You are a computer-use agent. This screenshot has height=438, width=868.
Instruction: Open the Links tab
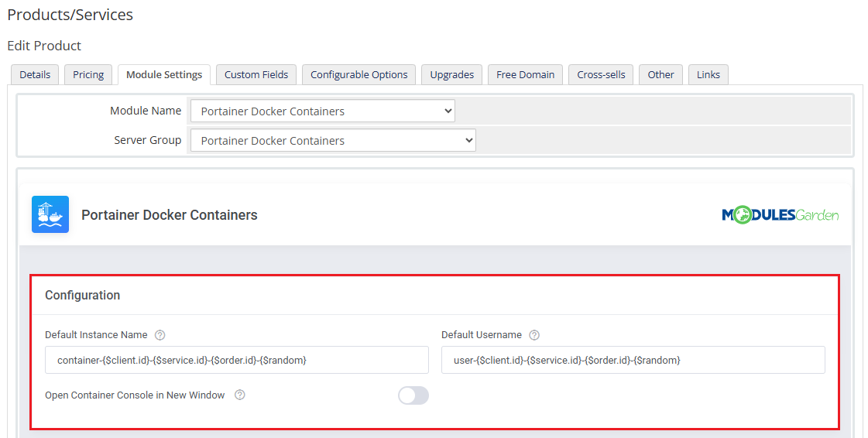click(x=708, y=74)
